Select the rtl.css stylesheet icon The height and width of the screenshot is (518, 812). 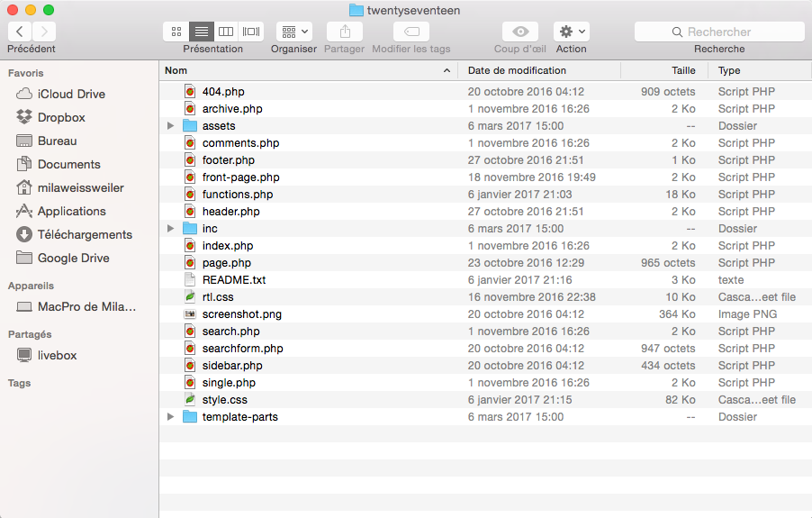190,296
